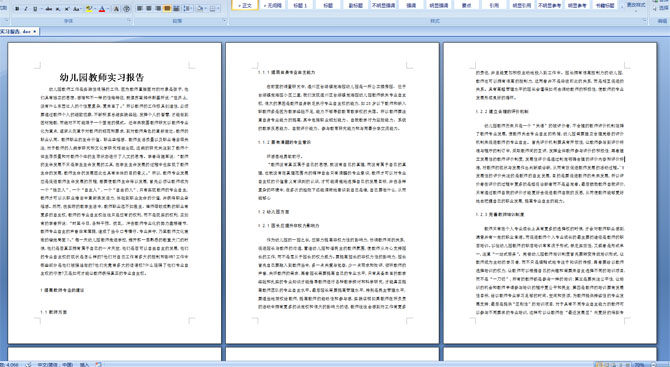
Task: Open the 更改样式 change styles menu
Action: 636,5
